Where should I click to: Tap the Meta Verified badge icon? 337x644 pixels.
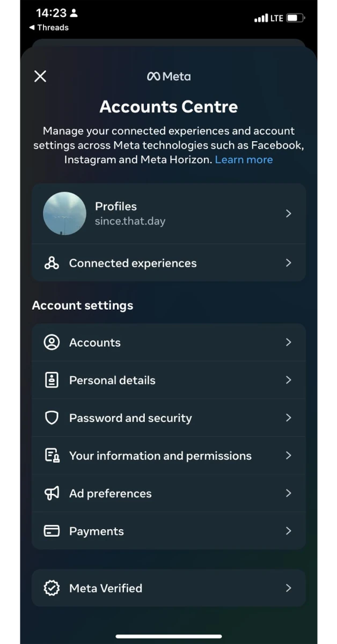coord(52,588)
